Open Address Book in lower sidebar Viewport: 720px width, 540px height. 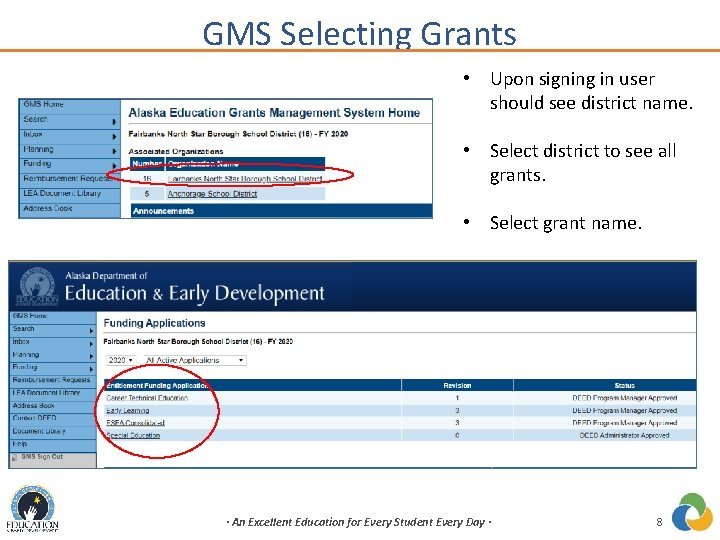[x=34, y=405]
